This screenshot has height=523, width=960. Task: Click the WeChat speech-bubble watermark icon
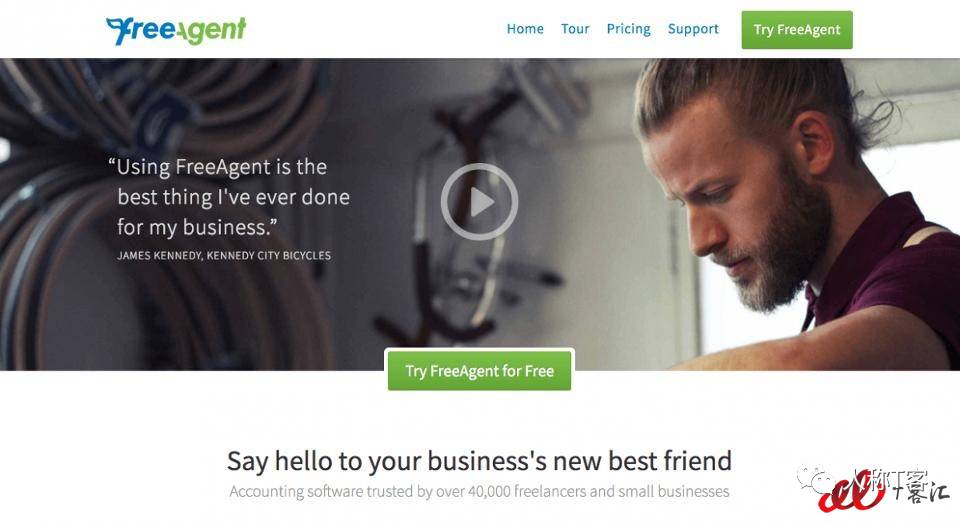815,480
